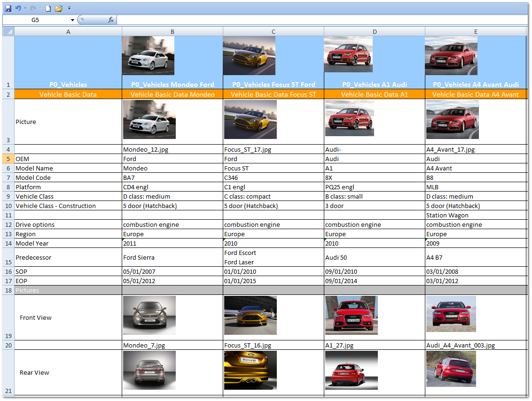Select platform cell 'MLB'
The height and width of the screenshot is (401, 532).
pyautogui.click(x=476, y=187)
